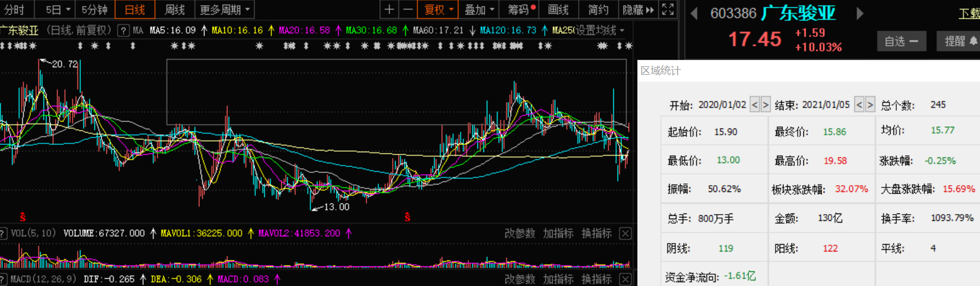
Task: Click the zoom out minus icon
Action: click(x=408, y=10)
